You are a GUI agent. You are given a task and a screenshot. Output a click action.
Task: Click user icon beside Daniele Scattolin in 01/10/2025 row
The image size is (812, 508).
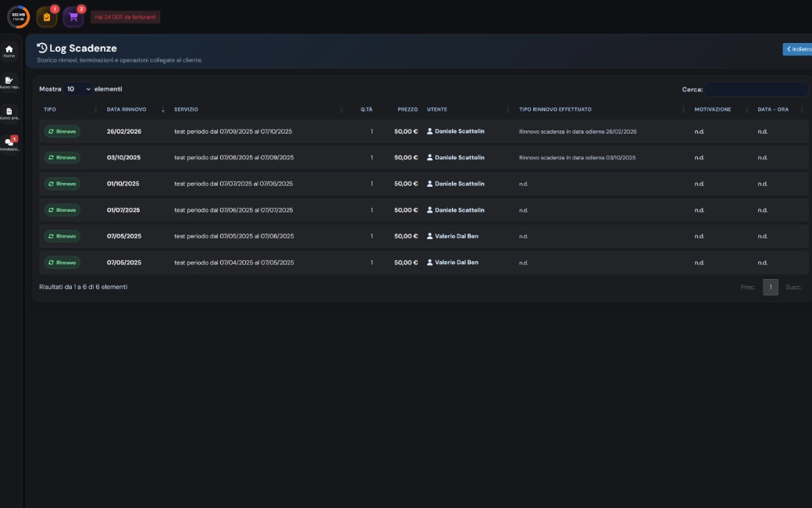click(x=429, y=184)
